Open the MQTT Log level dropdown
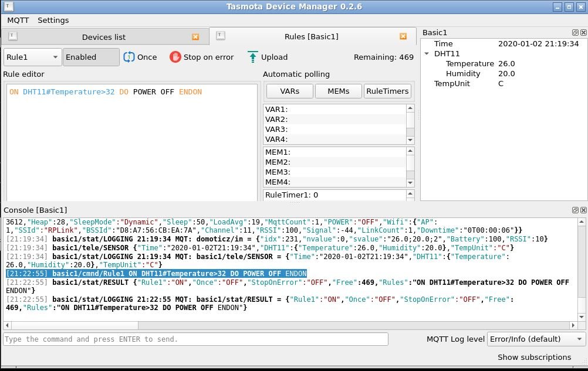The image size is (588, 371). 536,339
